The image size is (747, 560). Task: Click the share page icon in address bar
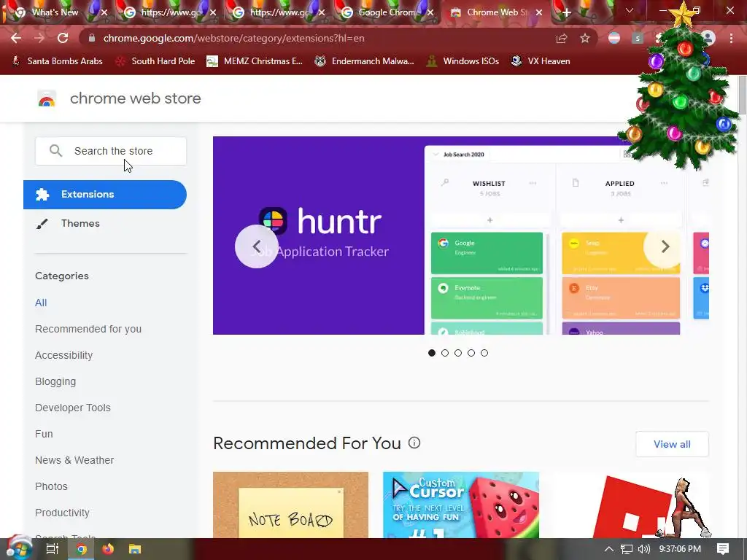(x=562, y=38)
